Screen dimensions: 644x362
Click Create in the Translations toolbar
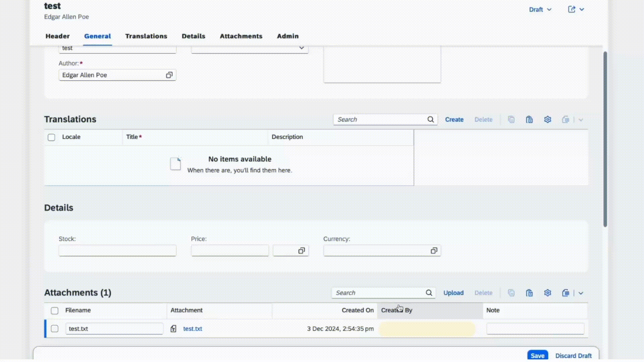tap(454, 120)
